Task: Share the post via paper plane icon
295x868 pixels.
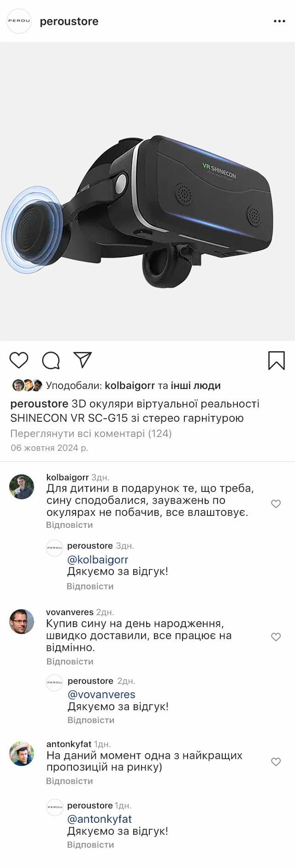Action: pos(83,360)
